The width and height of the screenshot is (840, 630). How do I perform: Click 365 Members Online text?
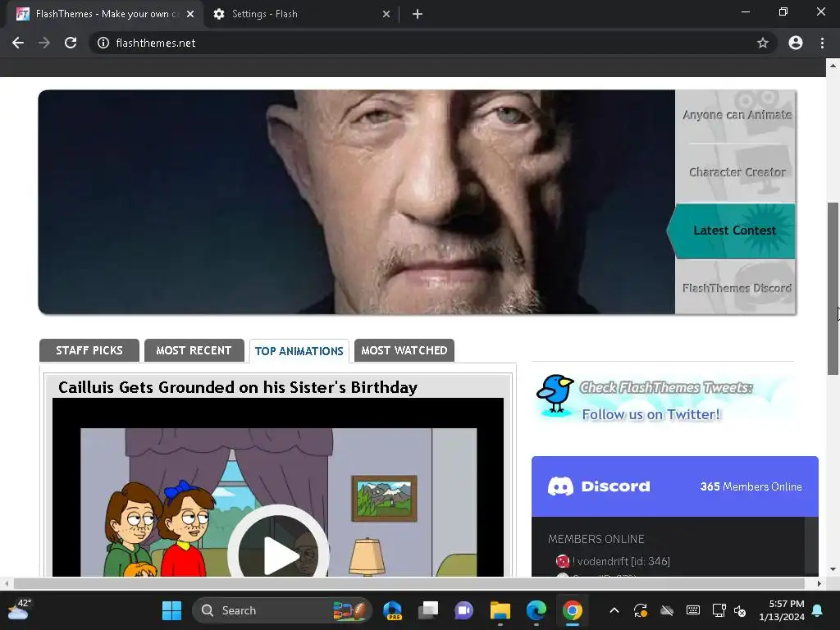point(751,486)
